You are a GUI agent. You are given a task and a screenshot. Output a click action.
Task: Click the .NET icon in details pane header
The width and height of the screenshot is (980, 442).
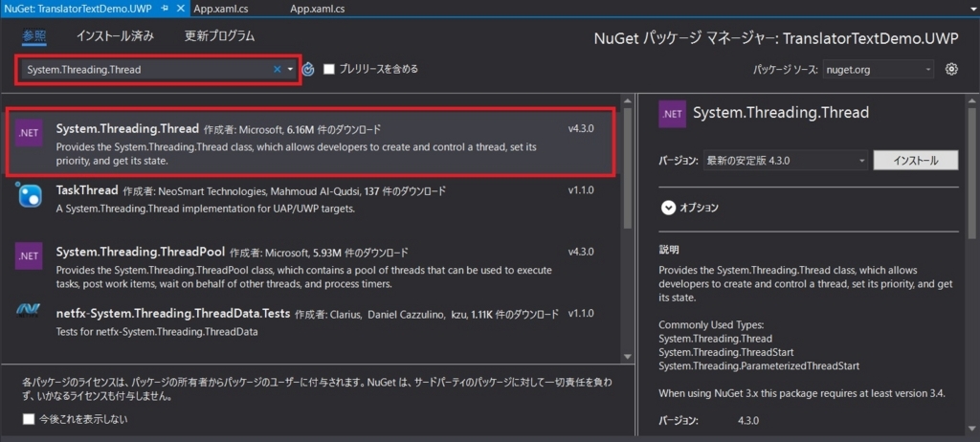[673, 114]
